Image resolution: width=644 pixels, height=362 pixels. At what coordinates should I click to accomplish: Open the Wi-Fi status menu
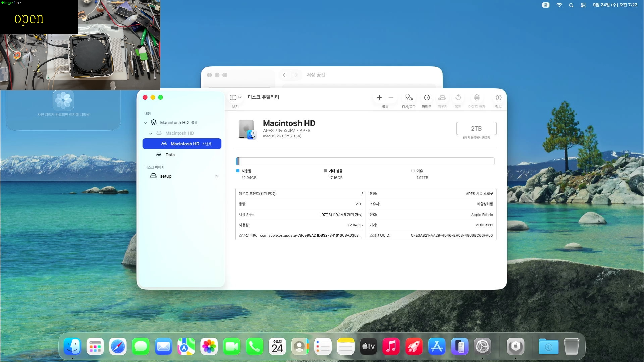point(559,5)
